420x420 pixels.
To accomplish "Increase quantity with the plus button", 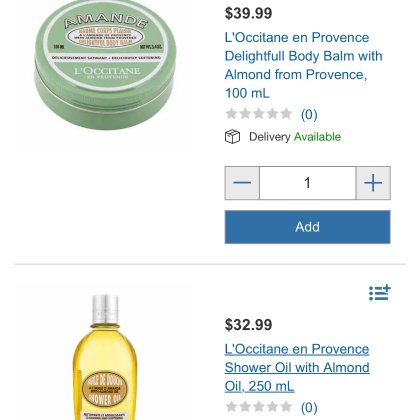I will coord(373,183).
